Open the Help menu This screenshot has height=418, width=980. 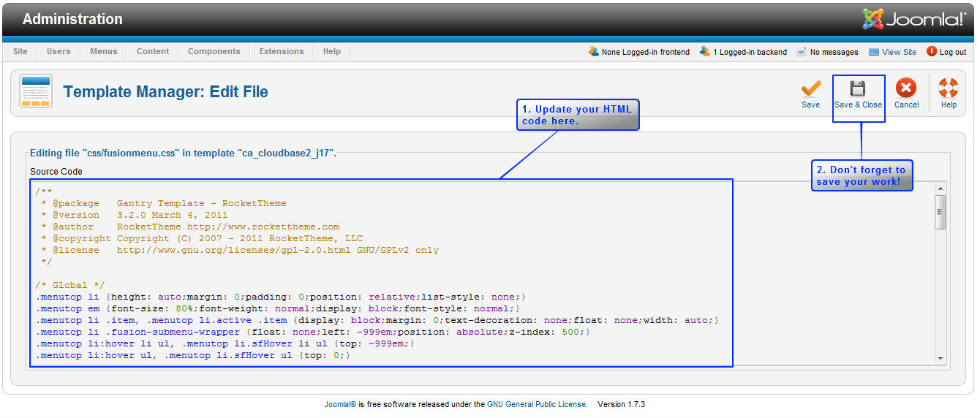point(332,51)
